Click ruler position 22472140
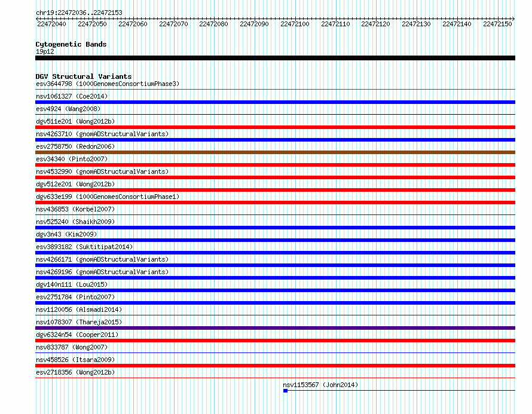The height and width of the screenshot is (414, 532). coord(457,24)
